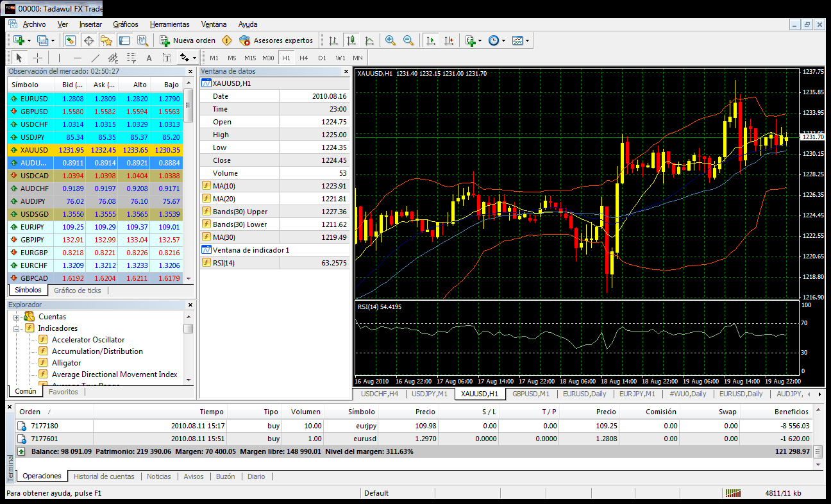Select the arrows objects tool

[x=185, y=58]
